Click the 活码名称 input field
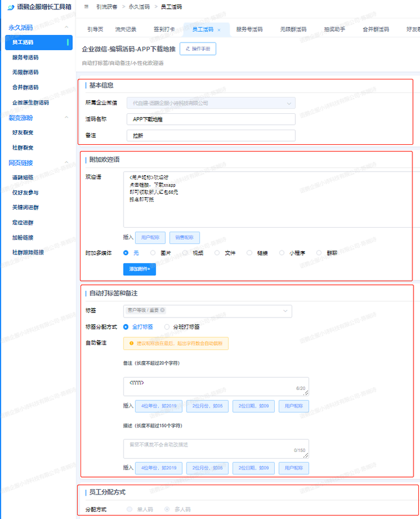The width and height of the screenshot is (420, 519). 211,119
